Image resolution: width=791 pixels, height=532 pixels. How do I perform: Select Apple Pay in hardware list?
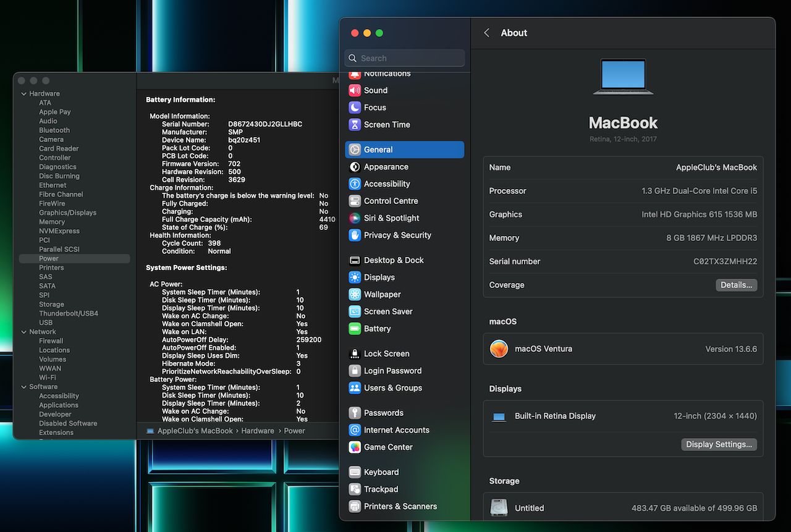pos(55,112)
